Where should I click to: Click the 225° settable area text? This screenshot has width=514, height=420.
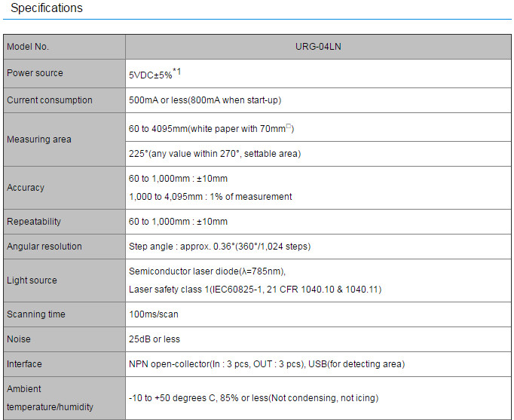tap(215, 154)
